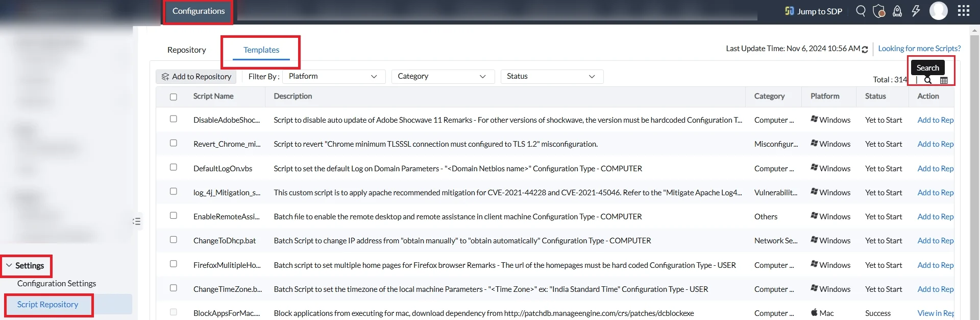Open Looking for more Scripts link
The width and height of the screenshot is (980, 320).
[919, 49]
